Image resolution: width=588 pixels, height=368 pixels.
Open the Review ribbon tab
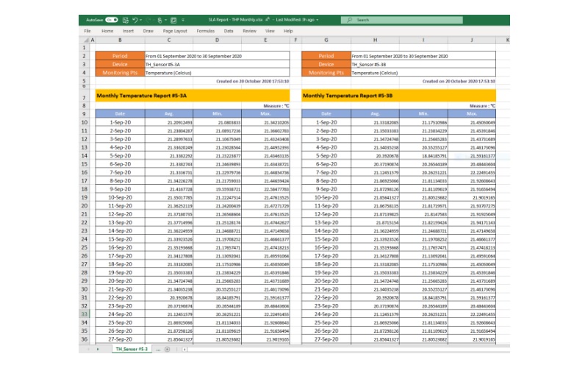click(249, 31)
